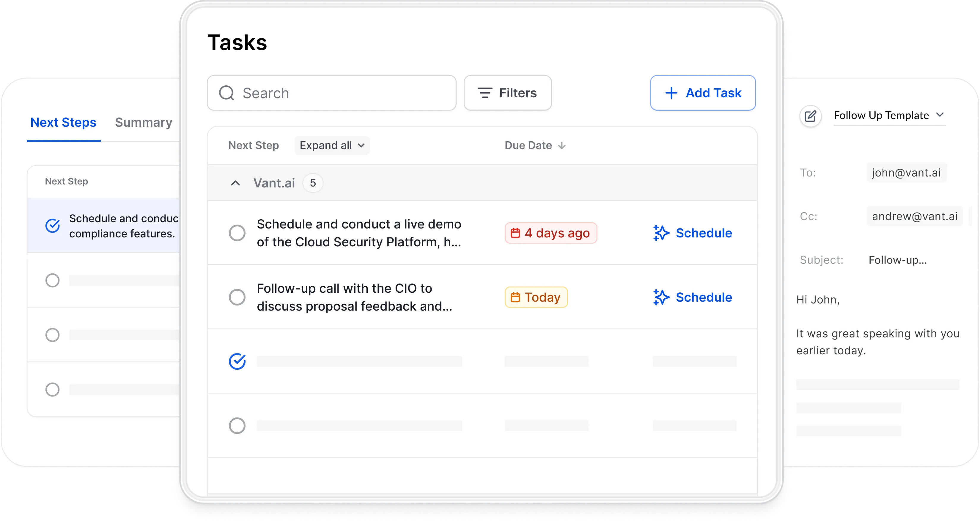Open the Follow Up Template dropdown
The width and height of the screenshot is (980, 523).
click(x=889, y=115)
